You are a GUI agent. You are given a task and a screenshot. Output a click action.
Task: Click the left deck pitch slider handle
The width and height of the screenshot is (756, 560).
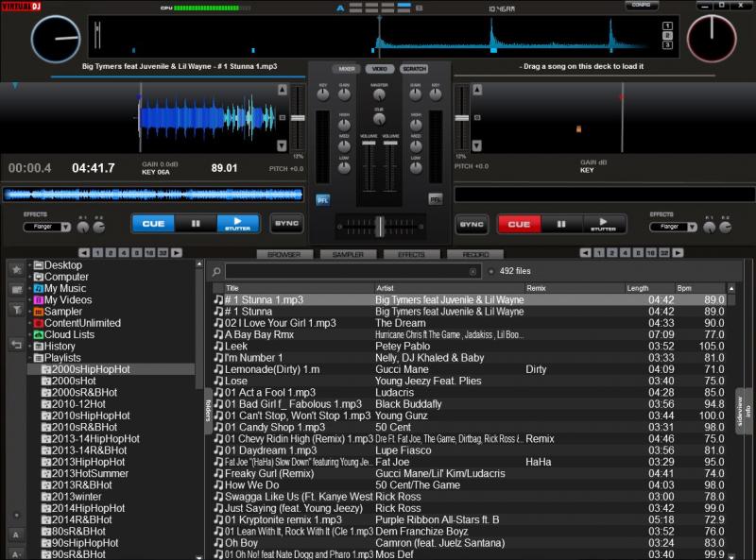tap(298, 118)
